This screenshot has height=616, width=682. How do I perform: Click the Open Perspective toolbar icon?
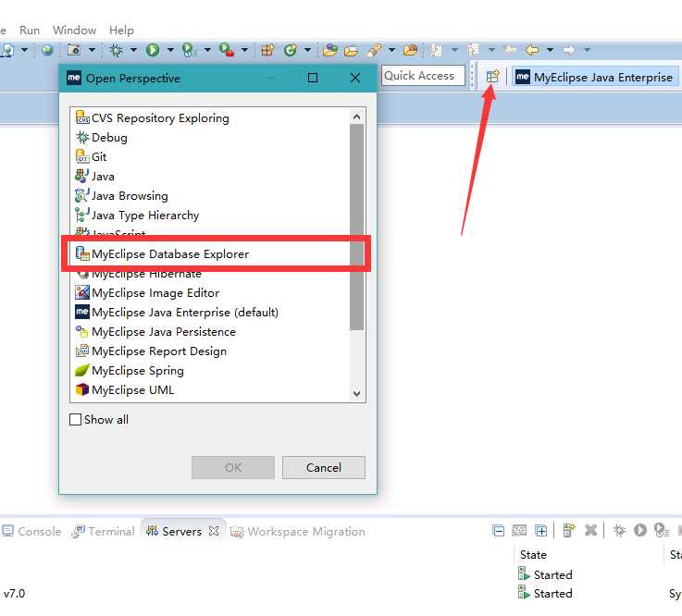pos(492,77)
